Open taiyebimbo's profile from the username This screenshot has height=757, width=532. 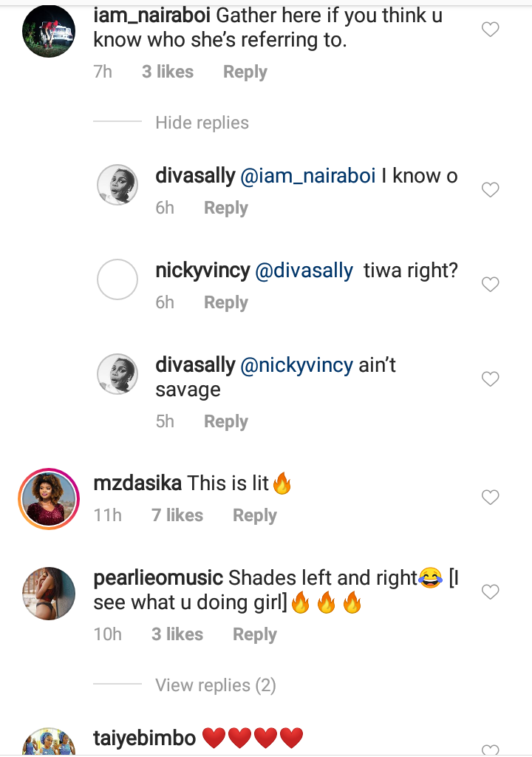click(145, 738)
